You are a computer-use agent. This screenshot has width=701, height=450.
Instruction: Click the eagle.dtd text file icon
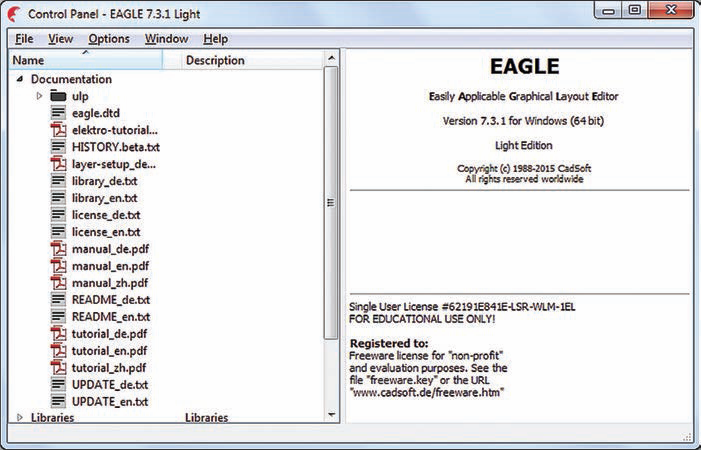58,113
